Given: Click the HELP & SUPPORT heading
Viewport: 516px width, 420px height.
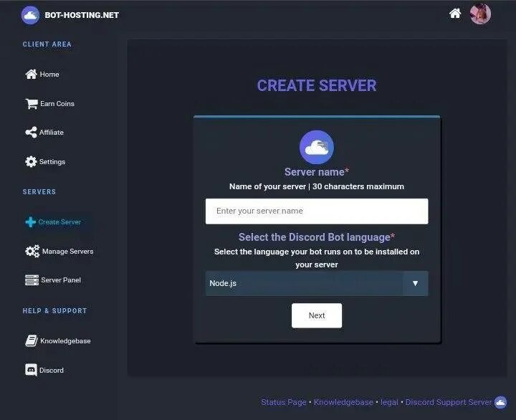Looking at the screenshot, I should coord(55,311).
